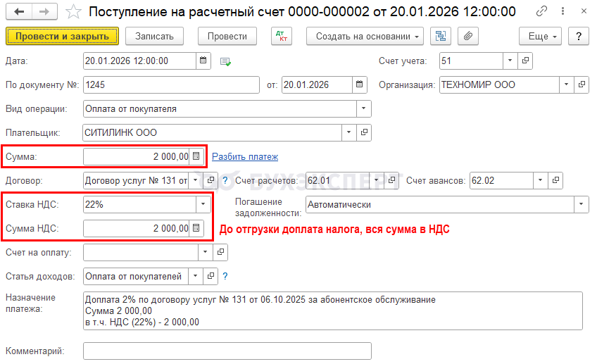Open Счет авансов 62.02 account card
The image size is (597, 364).
tap(555, 180)
